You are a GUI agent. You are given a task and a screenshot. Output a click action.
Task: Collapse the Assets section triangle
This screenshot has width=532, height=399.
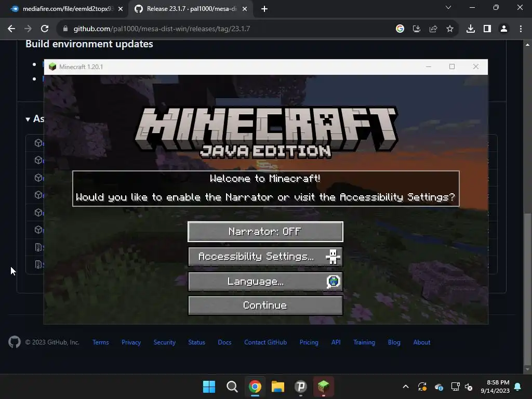(x=28, y=119)
